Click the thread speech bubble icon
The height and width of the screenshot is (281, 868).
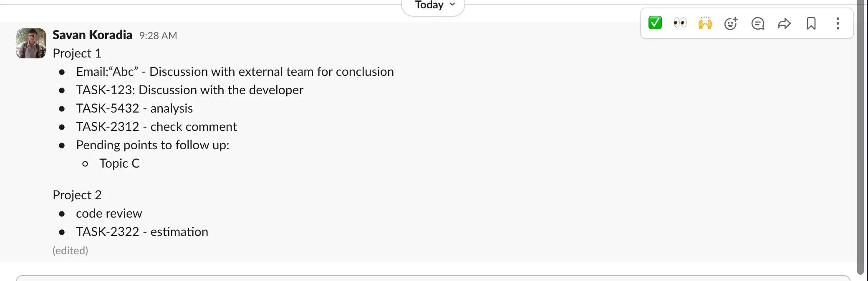point(757,23)
